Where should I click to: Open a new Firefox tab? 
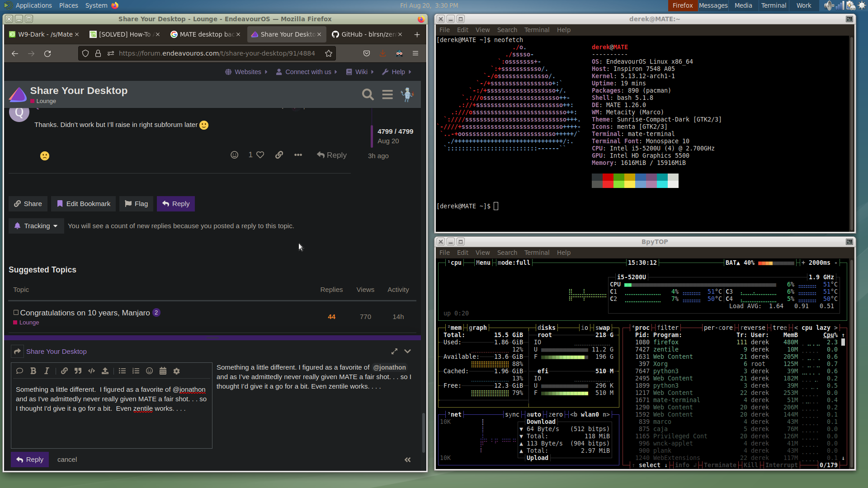coord(417,34)
